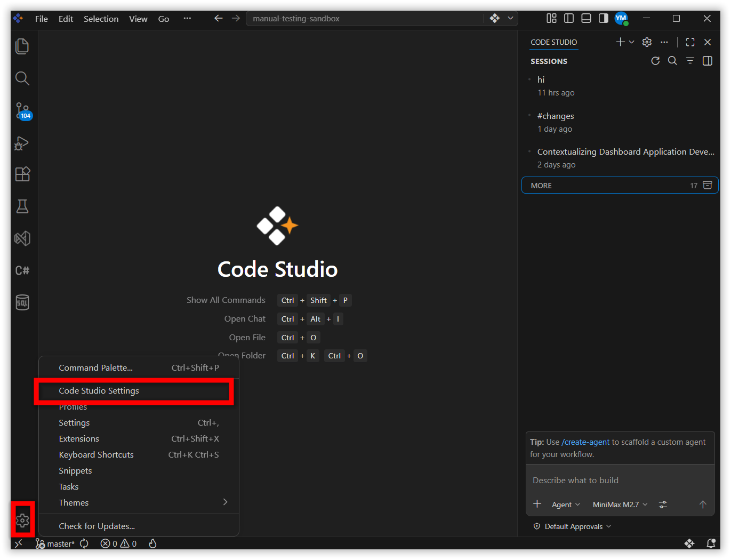Open the 'hi' session
731x560 pixels.
[x=620, y=86]
